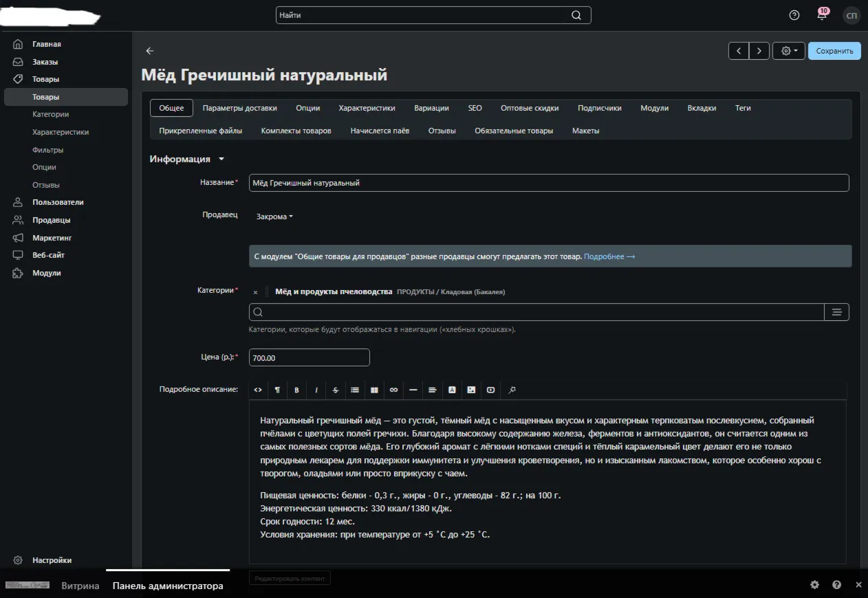Open the Оптовые скидки tab
This screenshot has width=868, height=598.
(x=530, y=108)
